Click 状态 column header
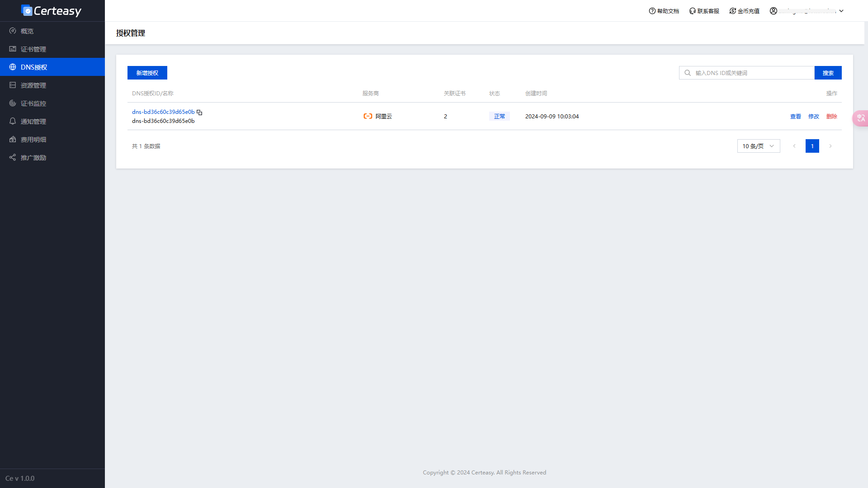Viewport: 868px width, 488px height. coord(495,93)
